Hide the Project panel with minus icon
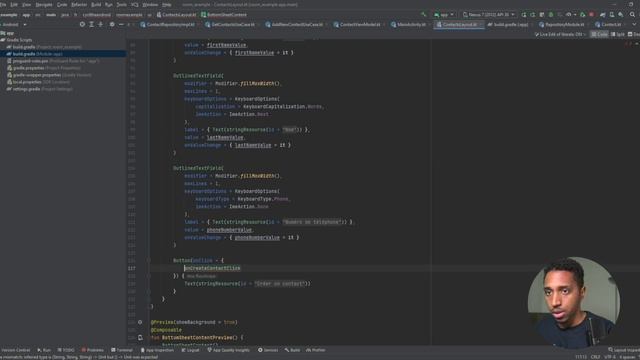This screenshot has width=640, height=360. (x=121, y=24)
